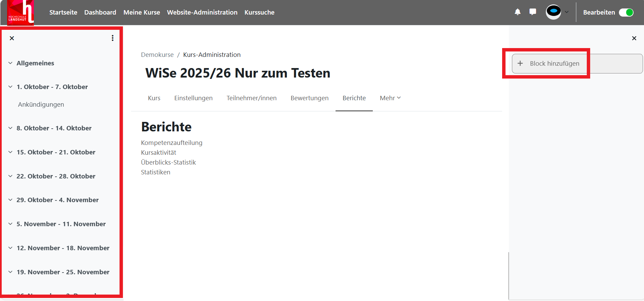Image resolution: width=644 pixels, height=301 pixels.
Task: Click the user avatar picture
Action: pos(553,12)
